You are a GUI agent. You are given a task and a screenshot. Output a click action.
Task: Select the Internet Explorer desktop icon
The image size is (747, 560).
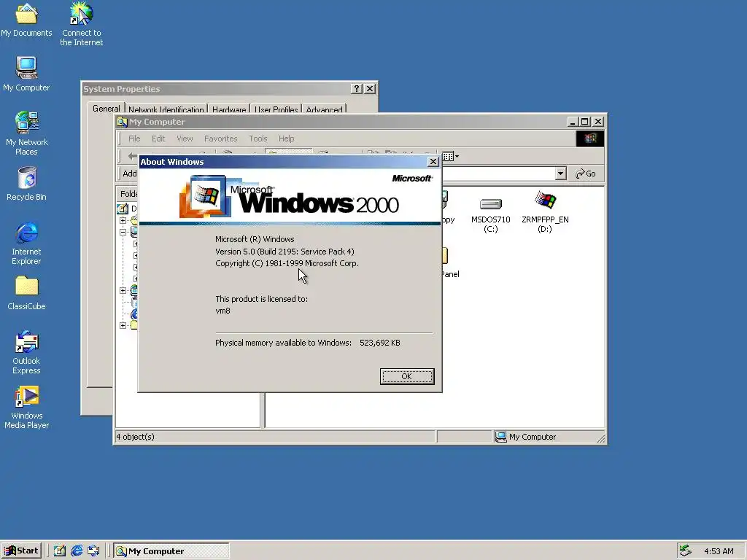point(27,243)
